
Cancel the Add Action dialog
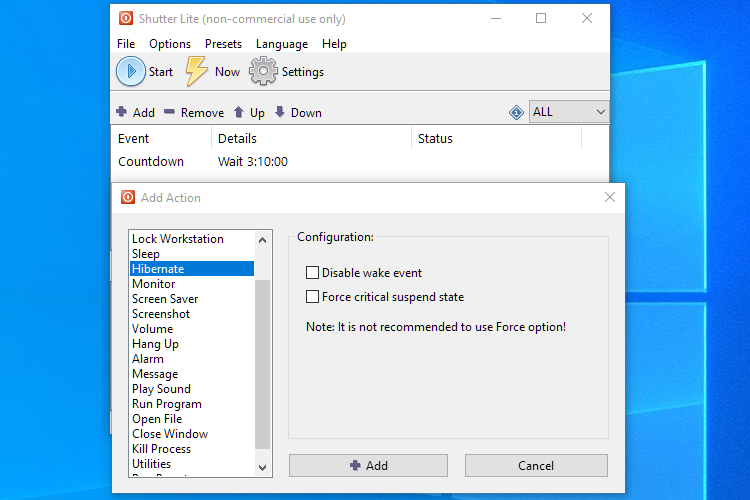click(x=536, y=466)
